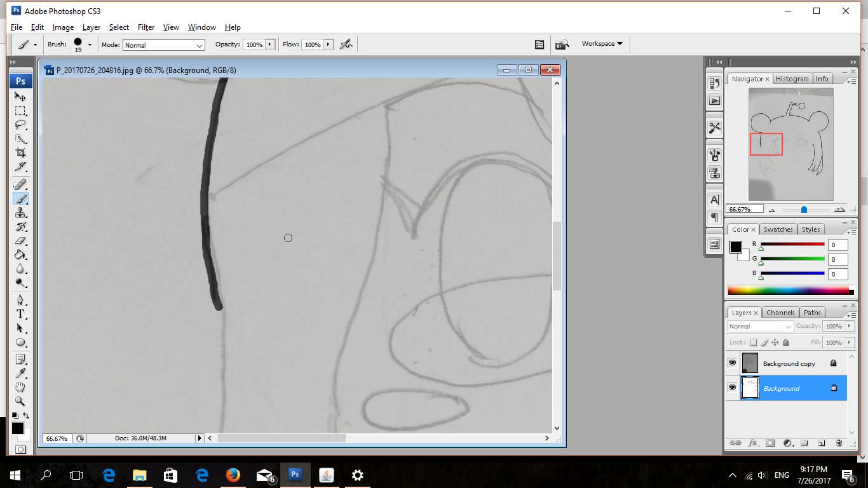868x488 pixels.
Task: Open the status bar Doc info arrow
Action: [200, 438]
